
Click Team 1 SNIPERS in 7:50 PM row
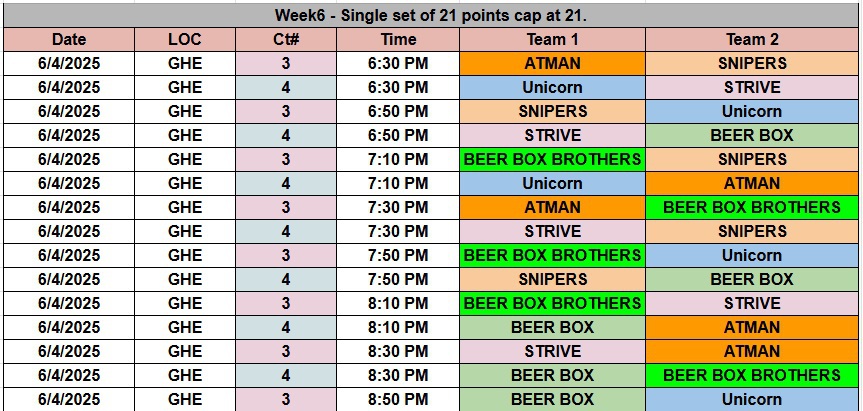point(552,279)
